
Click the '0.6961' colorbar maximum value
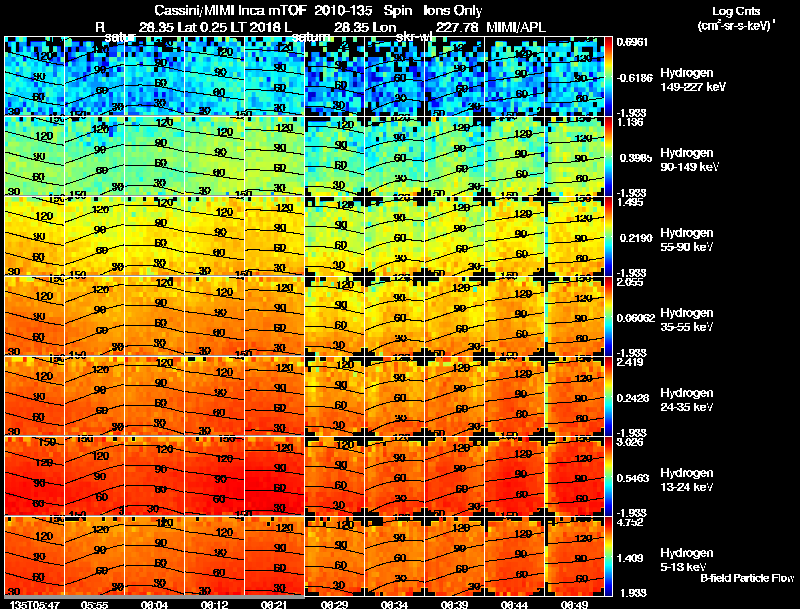632,42
